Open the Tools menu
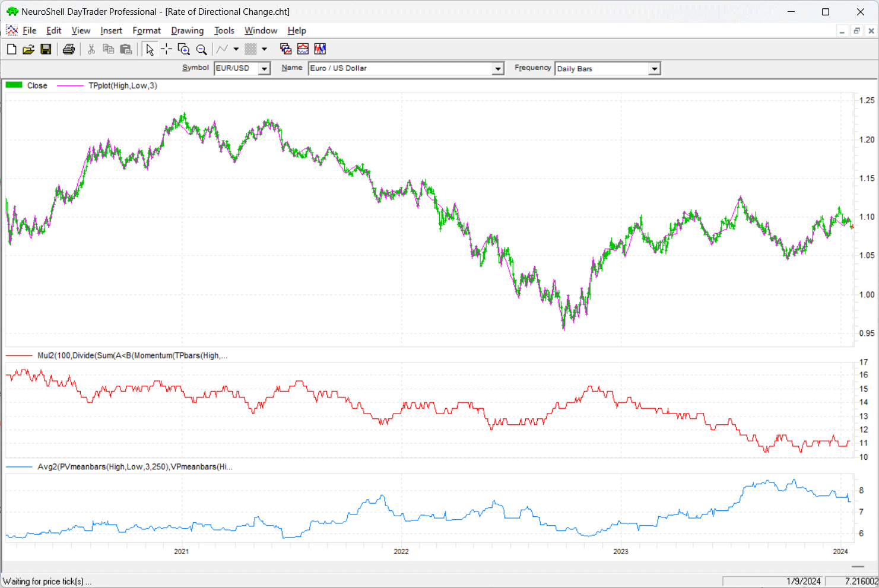879x588 pixels. click(224, 31)
